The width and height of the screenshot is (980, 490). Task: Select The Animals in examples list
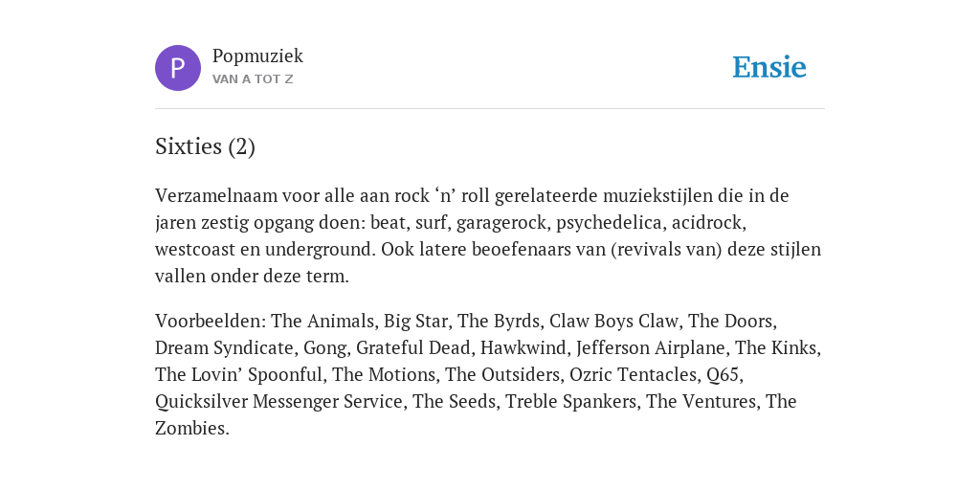(x=323, y=322)
